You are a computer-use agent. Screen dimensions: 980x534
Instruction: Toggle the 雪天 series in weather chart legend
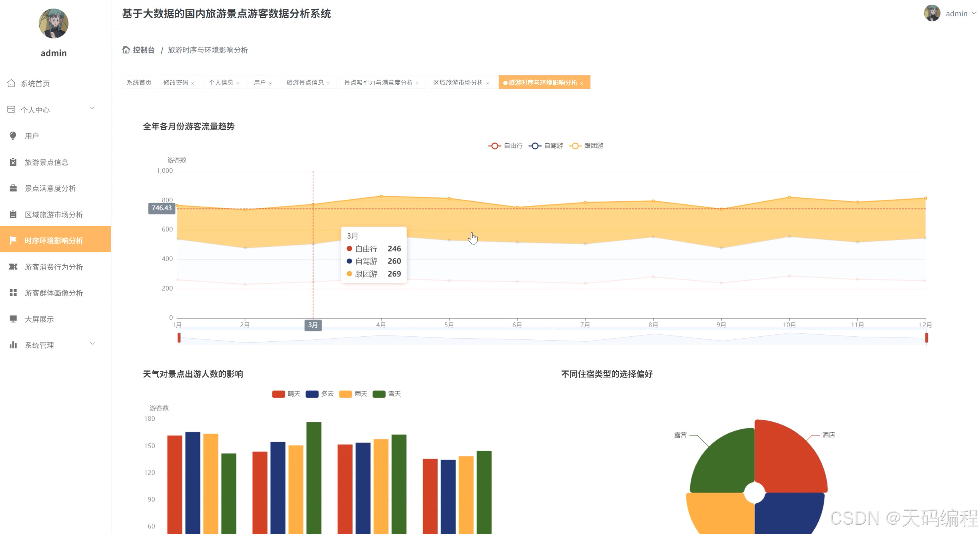point(387,394)
